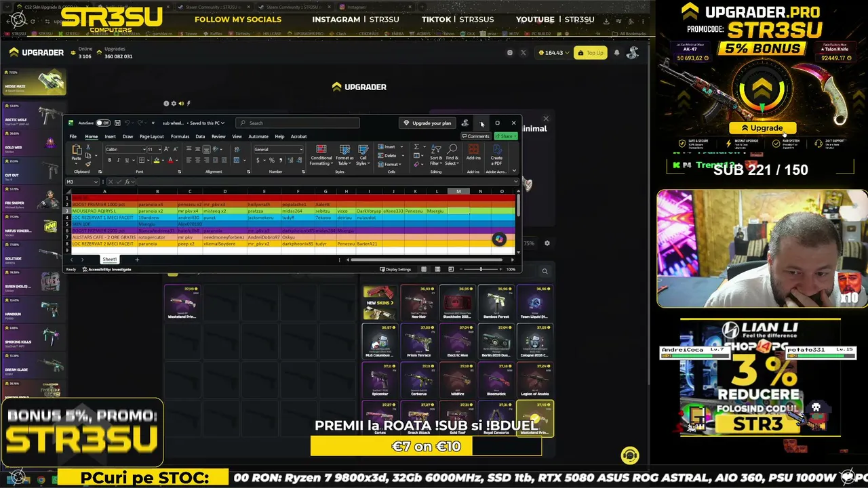This screenshot has width=868, height=488.
Task: Toggle Align Left in Alignment group
Action: tap(189, 161)
